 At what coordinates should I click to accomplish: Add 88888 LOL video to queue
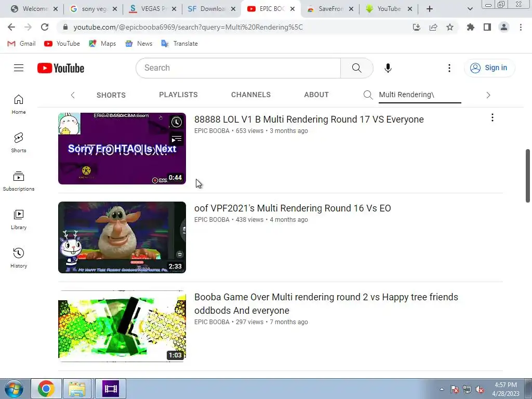(177, 139)
